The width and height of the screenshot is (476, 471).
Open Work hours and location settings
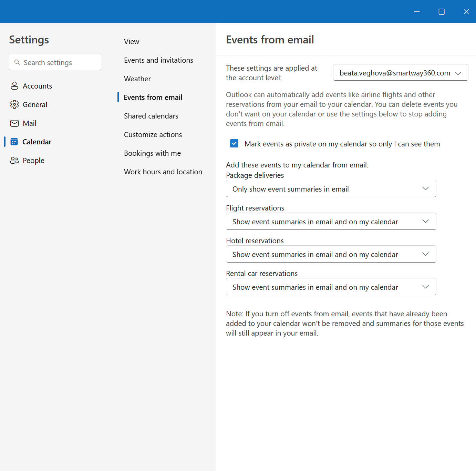(x=163, y=172)
